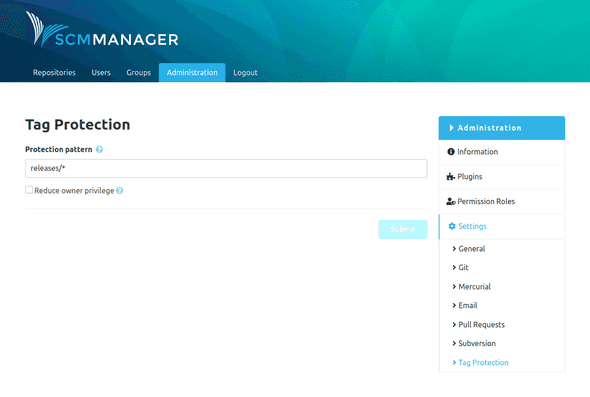Submit the tag protection form
The height and width of the screenshot is (397, 590).
click(403, 229)
